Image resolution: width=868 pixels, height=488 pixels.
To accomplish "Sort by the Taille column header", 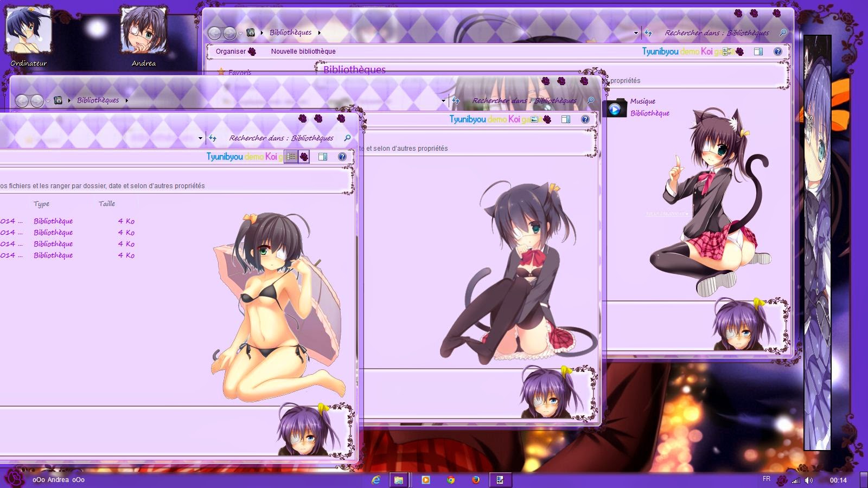I will tap(107, 204).
